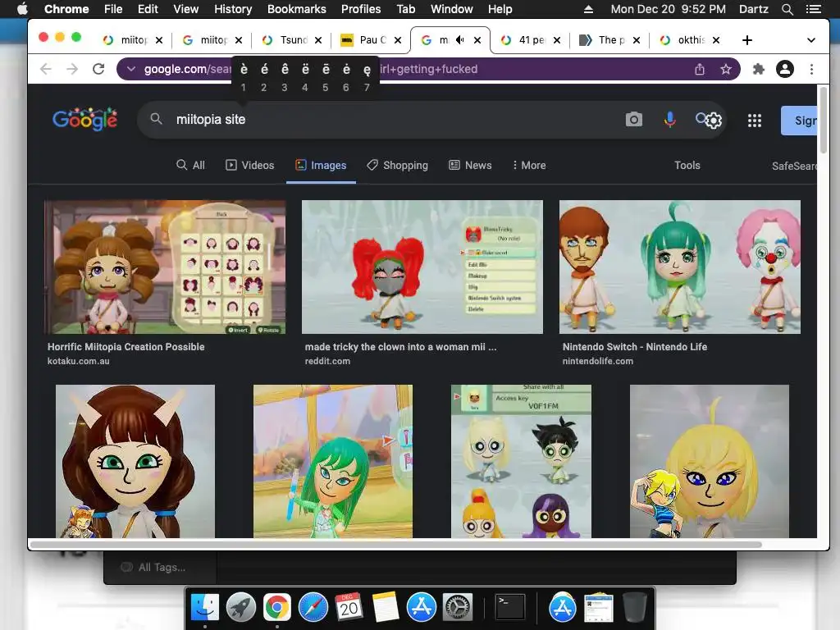
Task: Expand the More search filters menu
Action: (529, 165)
